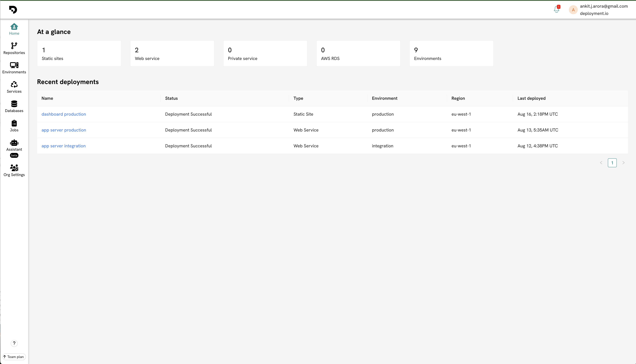Screen dimensions: 636x364
Task: Open the app server integration link
Action: [x=64, y=146]
